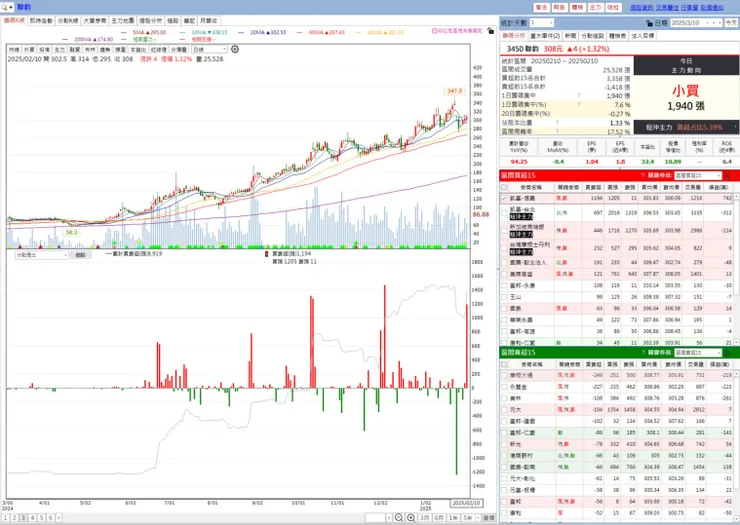Click the 20MA legend color line
This screenshot has height=525, width=740.
[x=241, y=33]
